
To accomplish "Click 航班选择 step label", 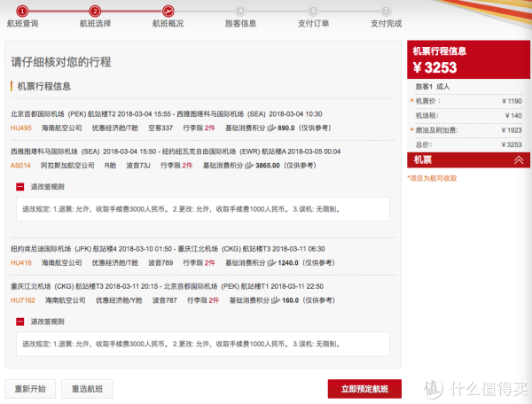I will coord(95,23).
